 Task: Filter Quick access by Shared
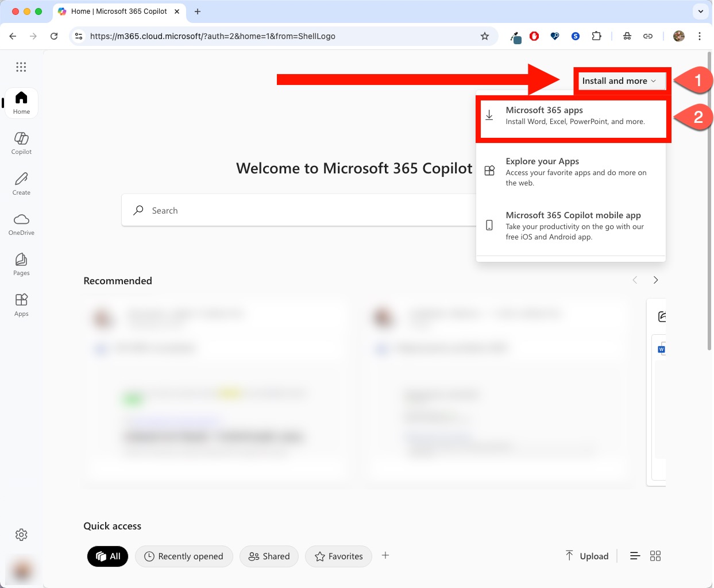tap(269, 556)
